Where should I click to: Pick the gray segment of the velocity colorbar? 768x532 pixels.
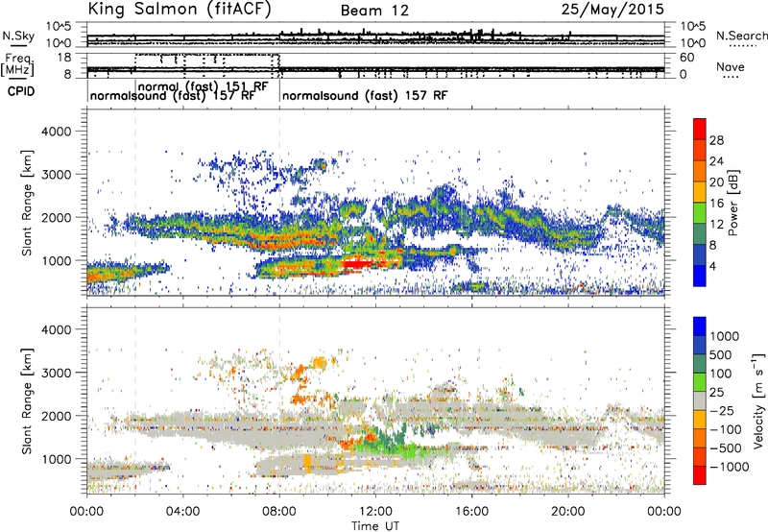click(700, 400)
